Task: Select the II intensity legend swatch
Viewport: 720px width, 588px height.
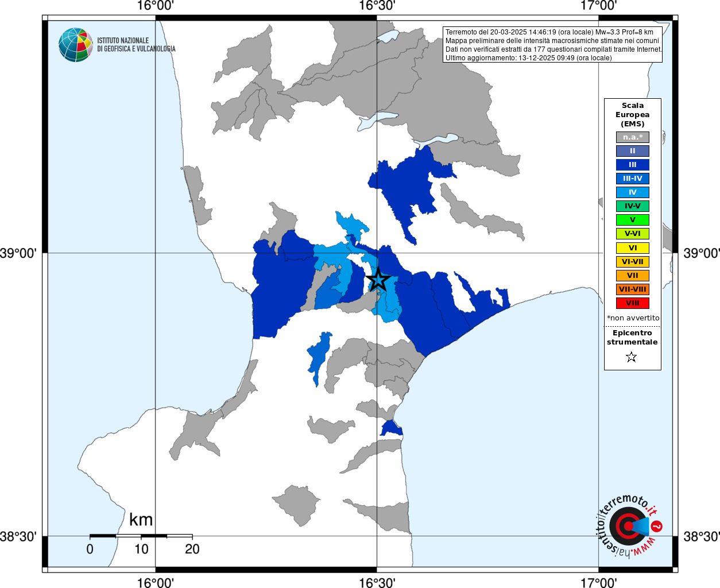Action: [633, 151]
